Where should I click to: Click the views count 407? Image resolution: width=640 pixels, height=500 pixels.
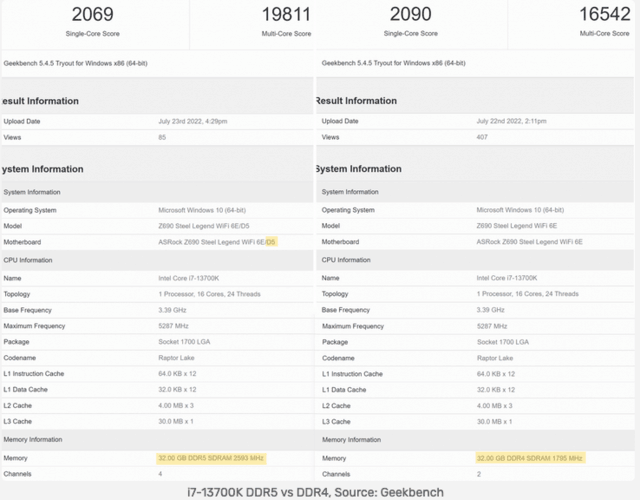click(482, 137)
